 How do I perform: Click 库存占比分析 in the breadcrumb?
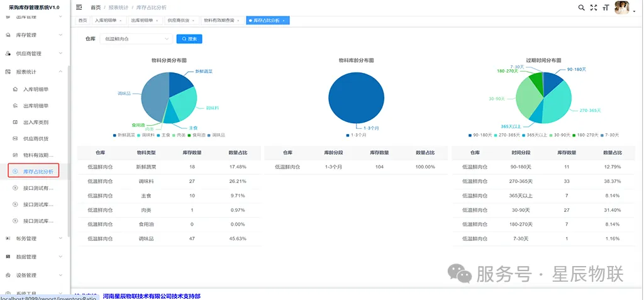[x=151, y=8]
